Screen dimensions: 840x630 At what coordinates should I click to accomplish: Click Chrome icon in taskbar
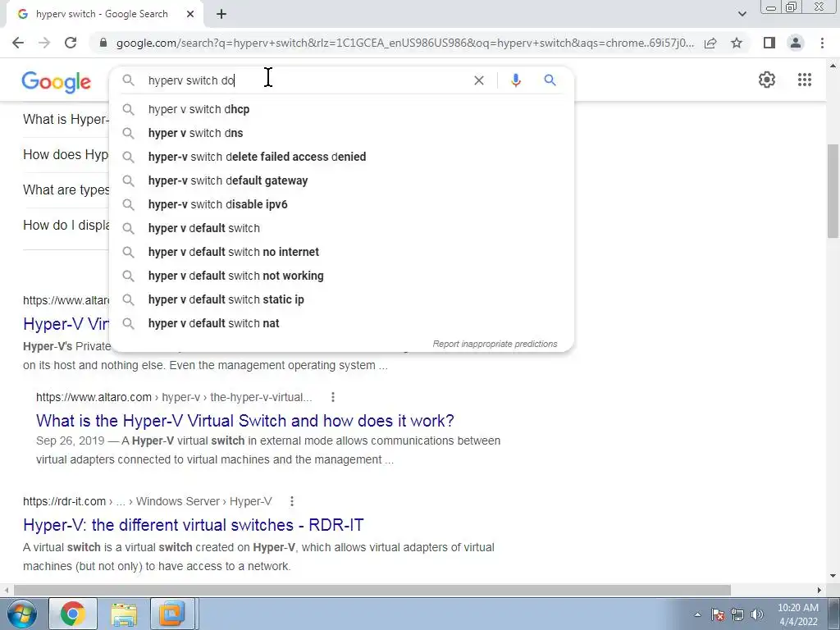(73, 614)
